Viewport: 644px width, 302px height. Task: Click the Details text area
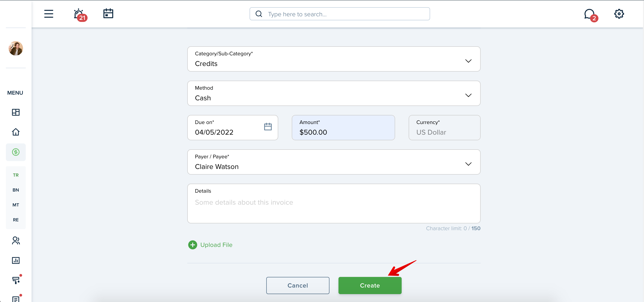coord(334,204)
